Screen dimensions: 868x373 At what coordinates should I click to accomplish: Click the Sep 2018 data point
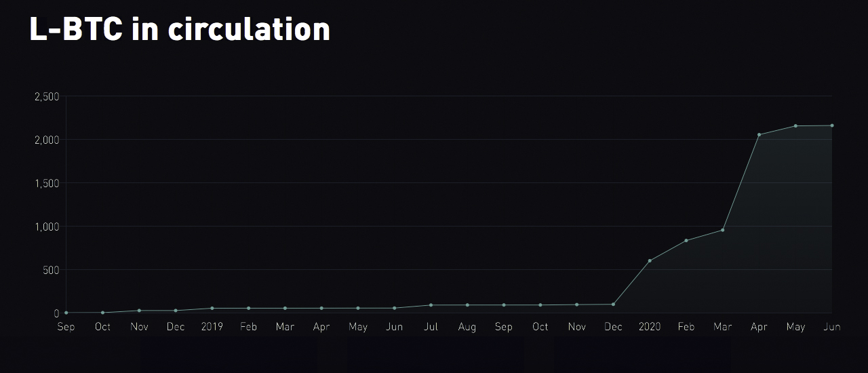tap(66, 313)
